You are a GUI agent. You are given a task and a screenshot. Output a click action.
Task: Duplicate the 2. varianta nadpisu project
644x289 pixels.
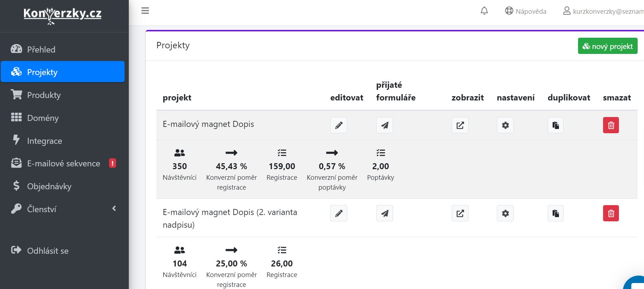click(x=555, y=213)
